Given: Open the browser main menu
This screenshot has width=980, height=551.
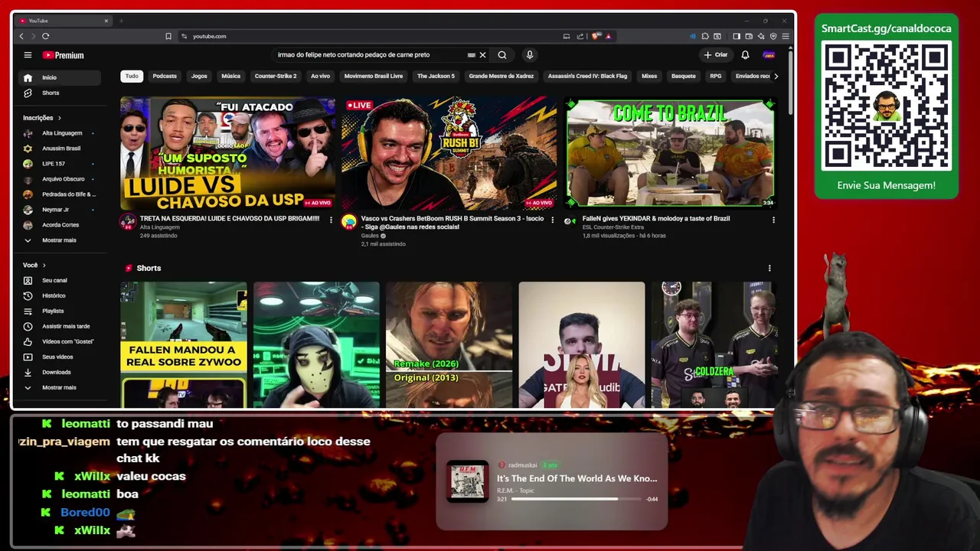Looking at the screenshot, I should point(786,36).
